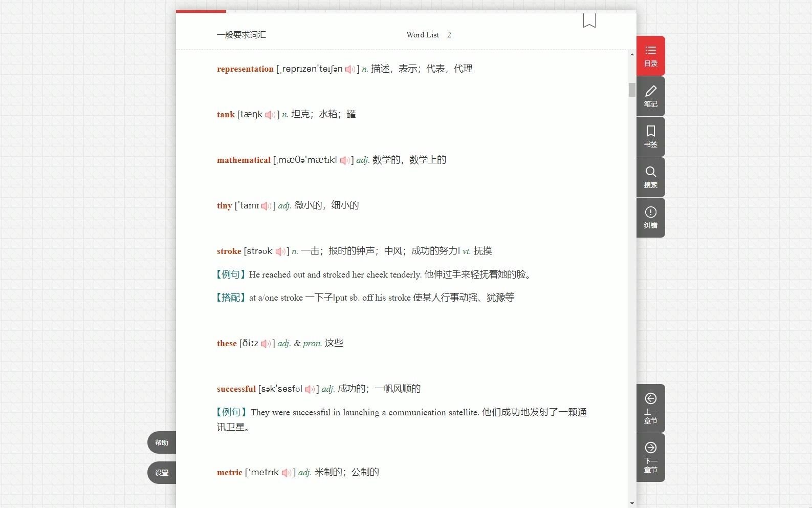Open the 设置 settings button
Screen dimensions: 812x508
point(162,473)
